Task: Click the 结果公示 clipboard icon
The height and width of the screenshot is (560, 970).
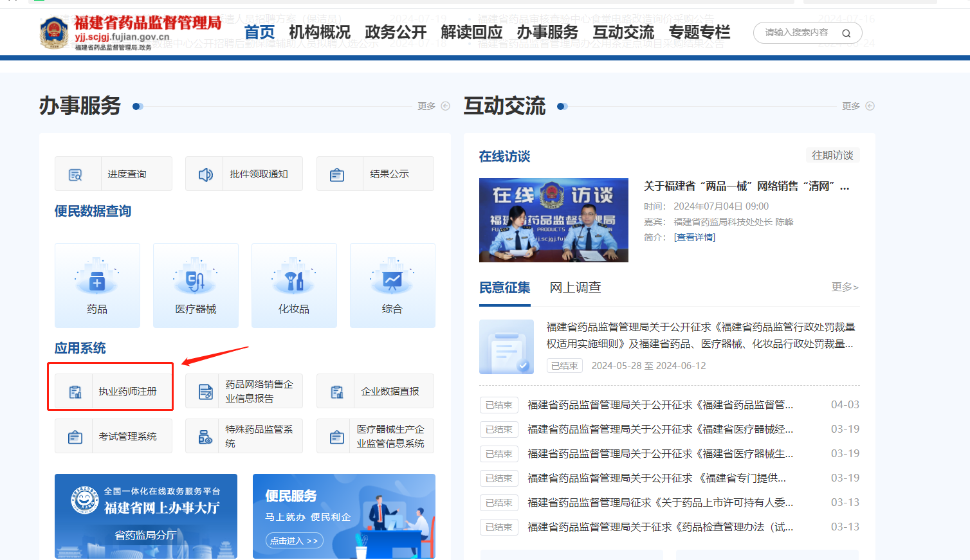Action: pyautogui.click(x=337, y=174)
